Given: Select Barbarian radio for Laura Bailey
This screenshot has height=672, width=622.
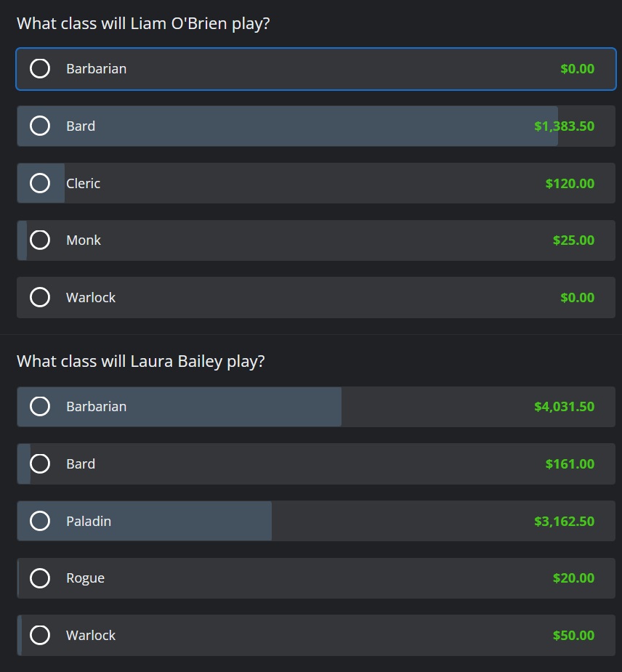Looking at the screenshot, I should pyautogui.click(x=40, y=406).
